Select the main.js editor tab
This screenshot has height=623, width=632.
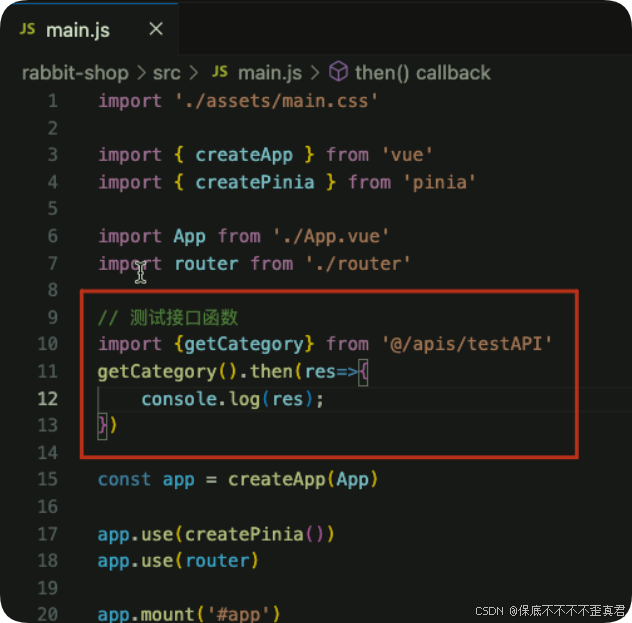pyautogui.click(x=89, y=29)
